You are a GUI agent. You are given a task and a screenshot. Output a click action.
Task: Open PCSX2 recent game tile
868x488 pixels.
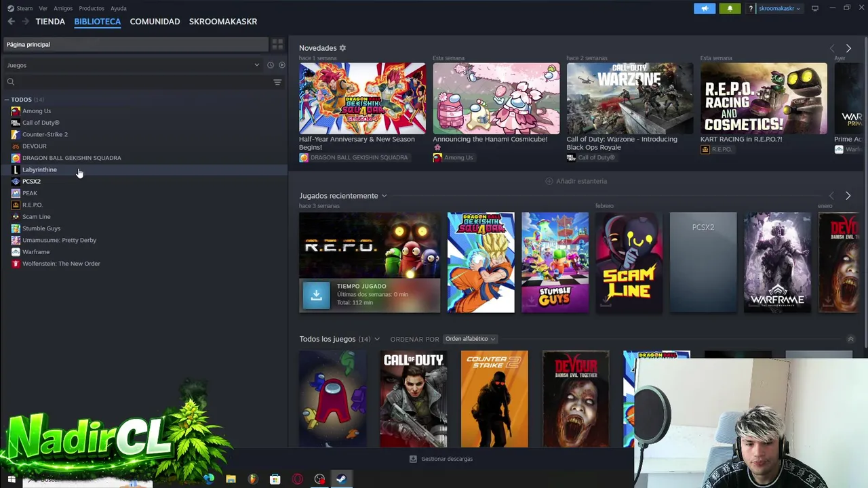pyautogui.click(x=703, y=263)
